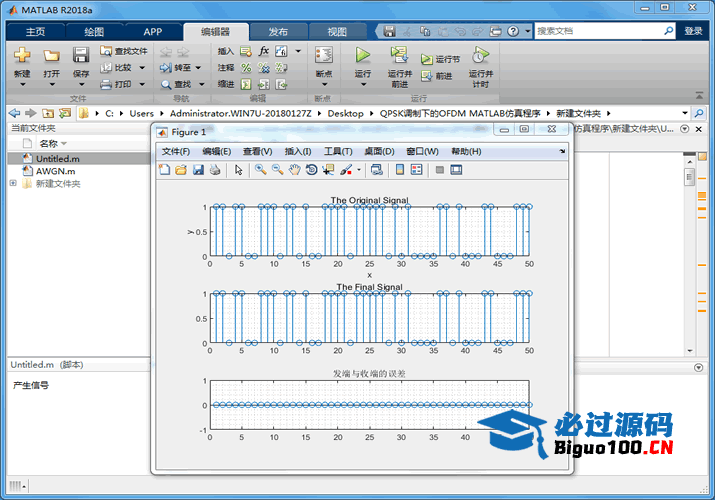Open the Figure 1 Help (帮助) menu
The width and height of the screenshot is (715, 500).
[466, 151]
